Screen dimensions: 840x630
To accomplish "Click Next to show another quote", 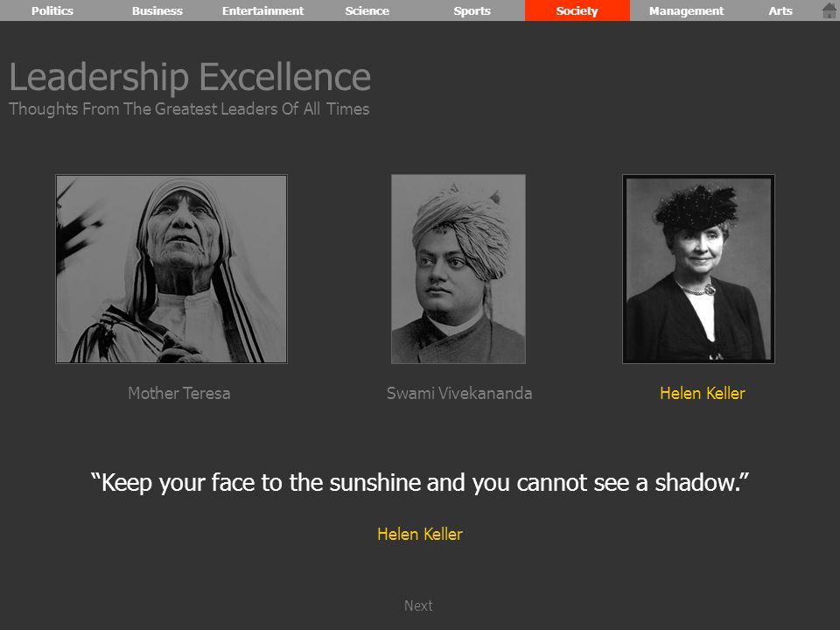I will (418, 605).
